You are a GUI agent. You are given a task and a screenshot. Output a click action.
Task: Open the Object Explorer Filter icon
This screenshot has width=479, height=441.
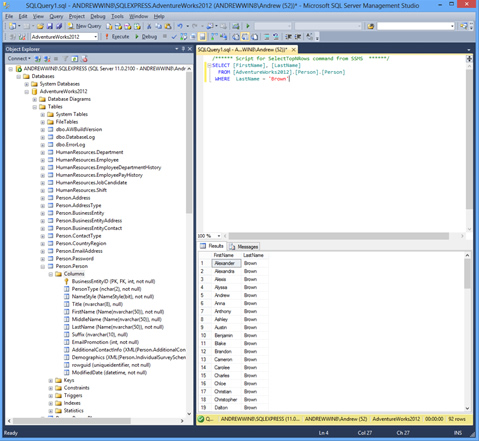pos(66,59)
